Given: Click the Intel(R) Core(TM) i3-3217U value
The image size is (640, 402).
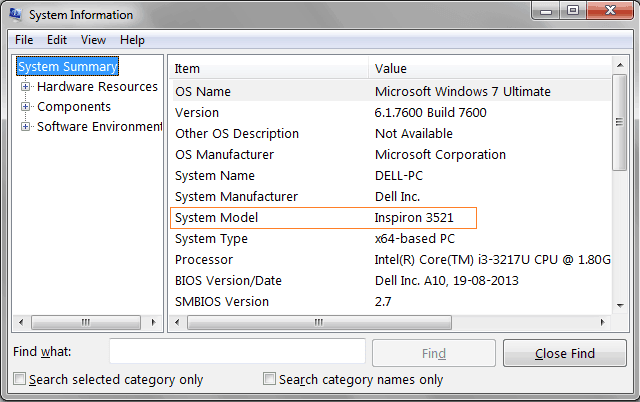Looking at the screenshot, I should [492, 260].
